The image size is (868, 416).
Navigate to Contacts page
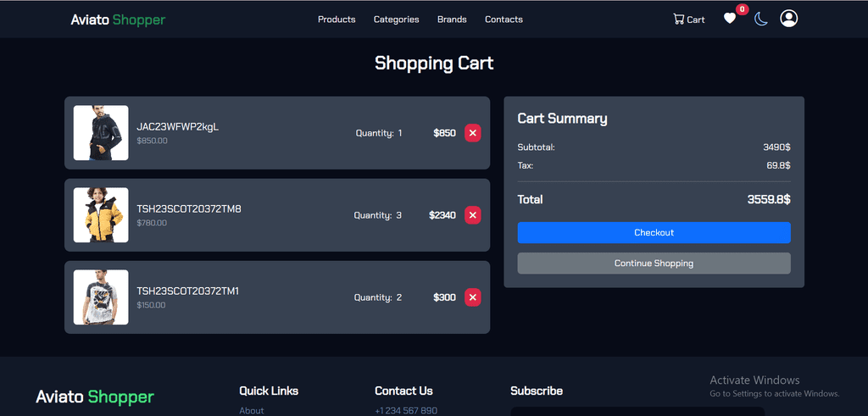tap(504, 19)
